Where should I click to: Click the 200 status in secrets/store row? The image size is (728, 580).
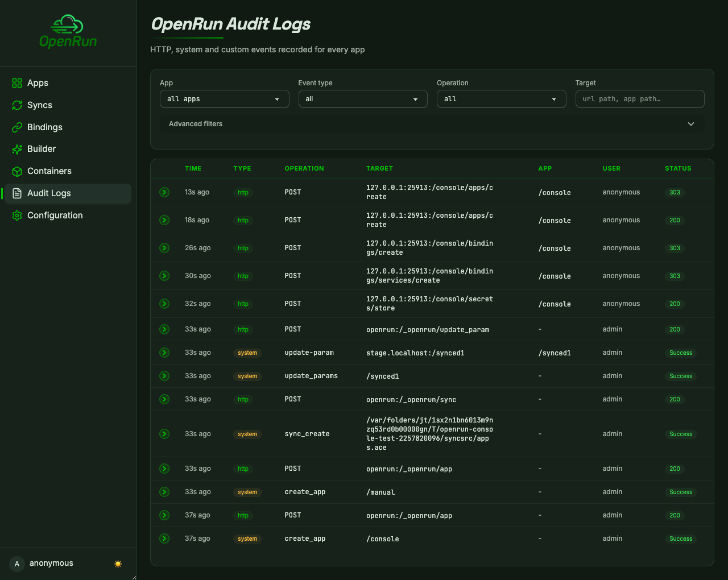point(675,304)
